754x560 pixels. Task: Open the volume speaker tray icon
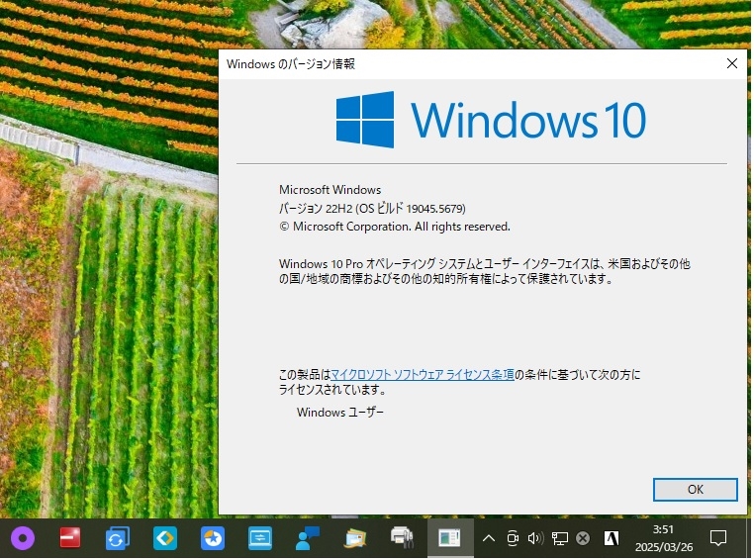point(535,538)
